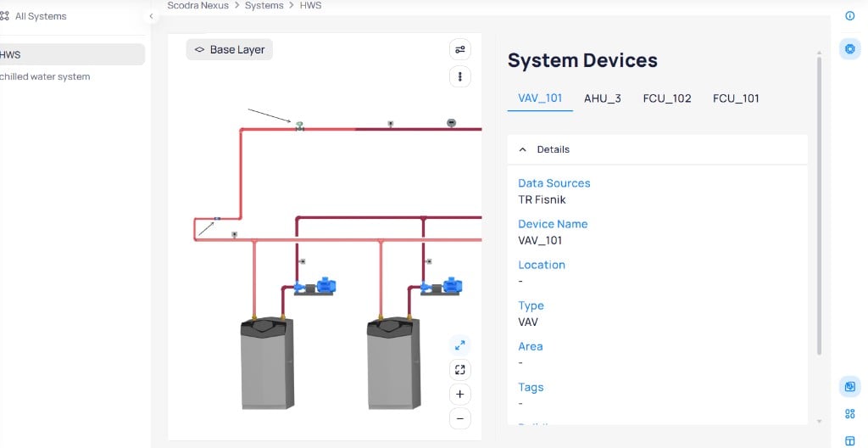868x448 pixels.
Task: Open the info icon in right rail
Action: pos(849,15)
